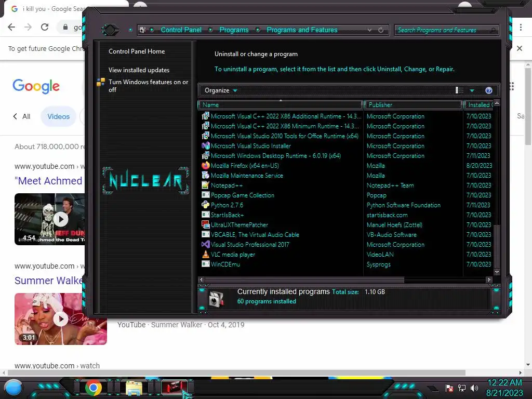Open File Explorer from the taskbar
This screenshot has height=399, width=532.
pyautogui.click(x=134, y=388)
